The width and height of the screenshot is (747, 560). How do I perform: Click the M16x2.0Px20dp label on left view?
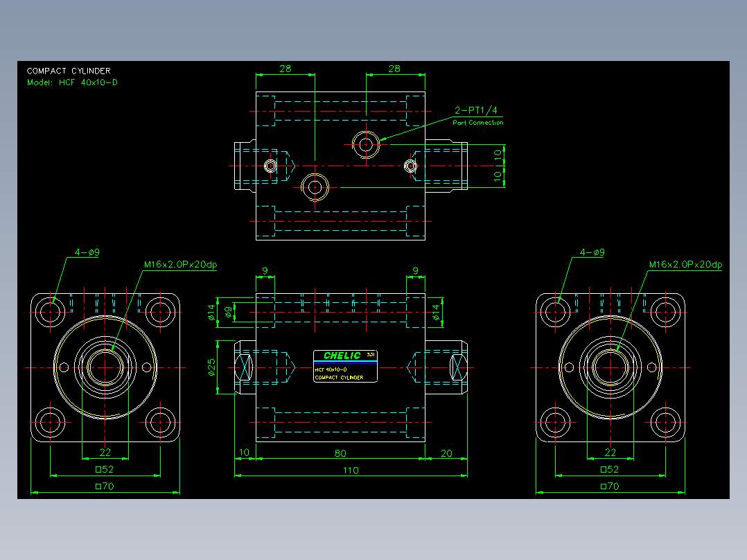(x=181, y=265)
